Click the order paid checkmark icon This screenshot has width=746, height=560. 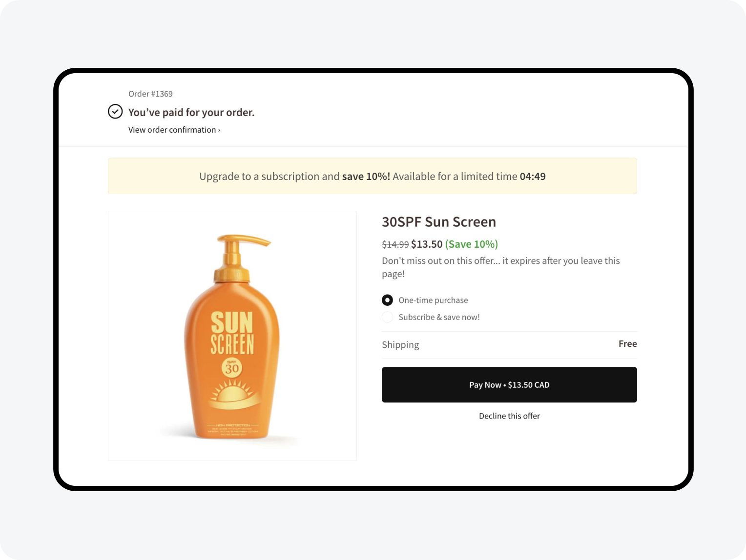click(115, 112)
